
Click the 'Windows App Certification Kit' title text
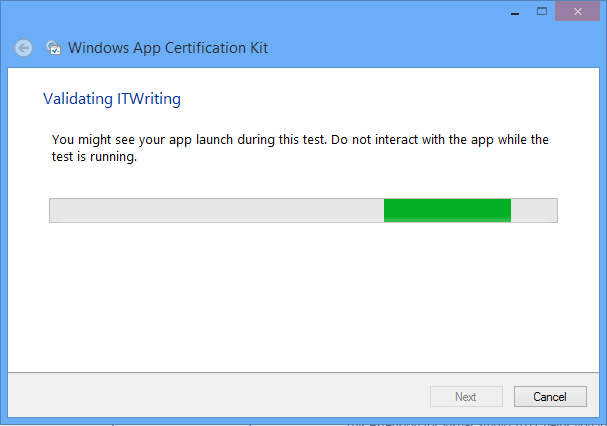tap(168, 48)
